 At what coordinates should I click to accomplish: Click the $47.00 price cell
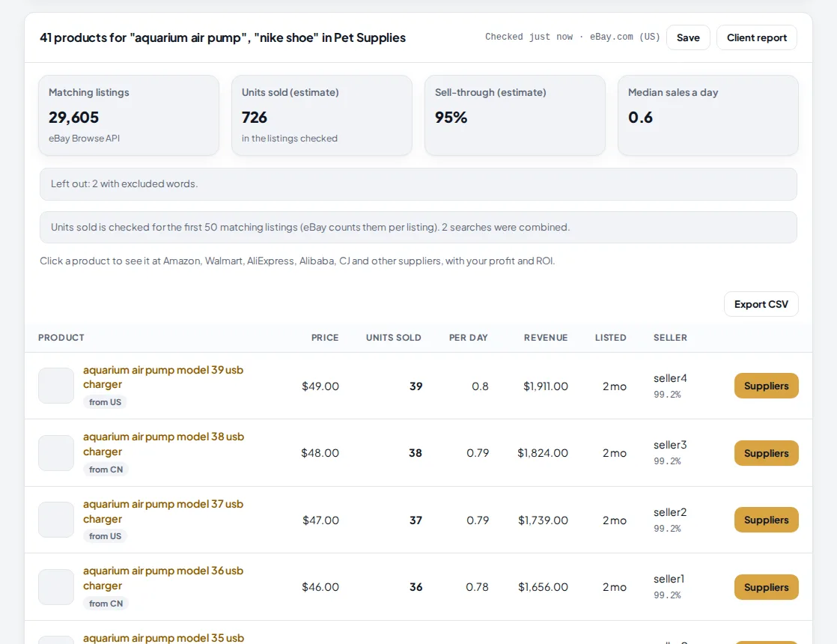coord(321,520)
